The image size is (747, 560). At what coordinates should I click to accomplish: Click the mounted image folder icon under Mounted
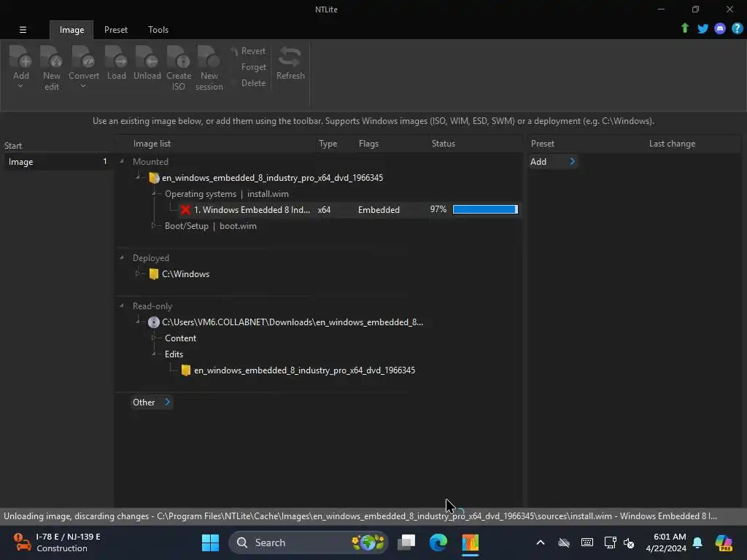point(154,178)
